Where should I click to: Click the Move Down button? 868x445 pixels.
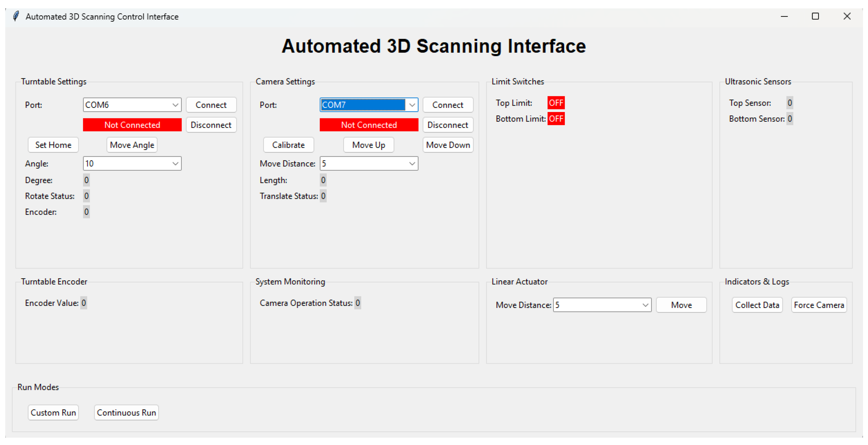[x=448, y=145]
